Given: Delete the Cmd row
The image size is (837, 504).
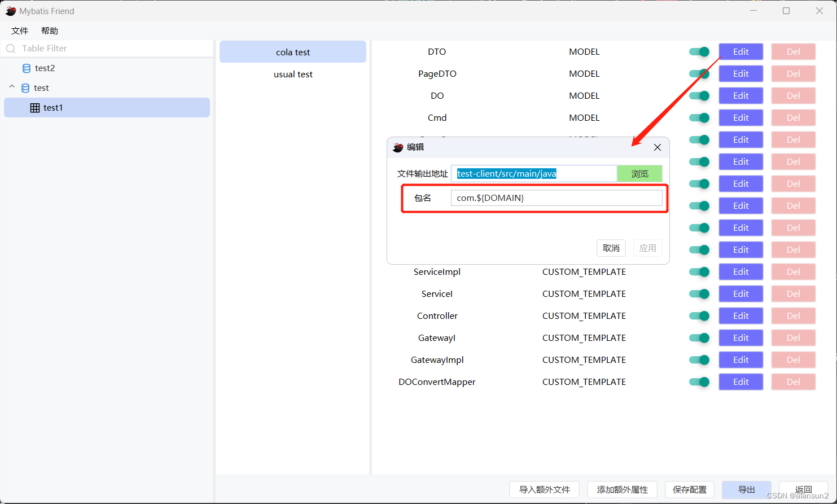Looking at the screenshot, I should pos(794,118).
